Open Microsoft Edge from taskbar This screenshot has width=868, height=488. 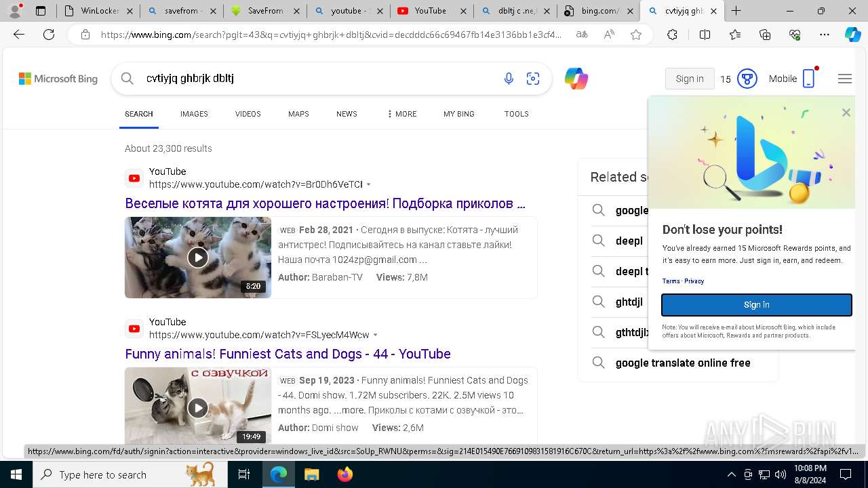coord(279,474)
